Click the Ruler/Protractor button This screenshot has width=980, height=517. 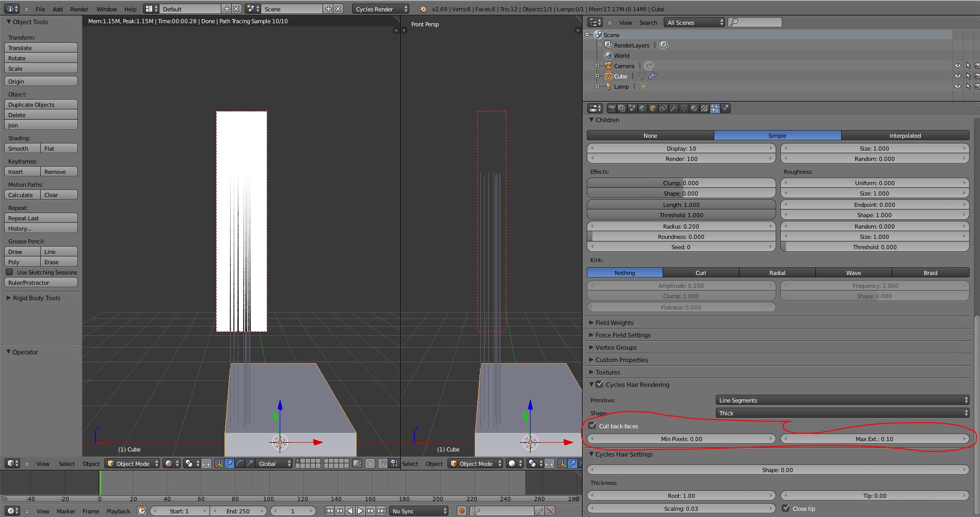41,282
